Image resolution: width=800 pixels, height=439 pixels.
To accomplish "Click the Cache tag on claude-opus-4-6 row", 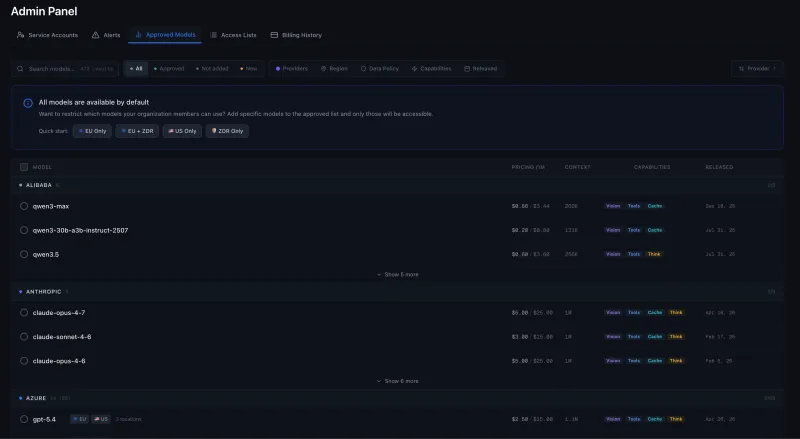I will 655,361.
